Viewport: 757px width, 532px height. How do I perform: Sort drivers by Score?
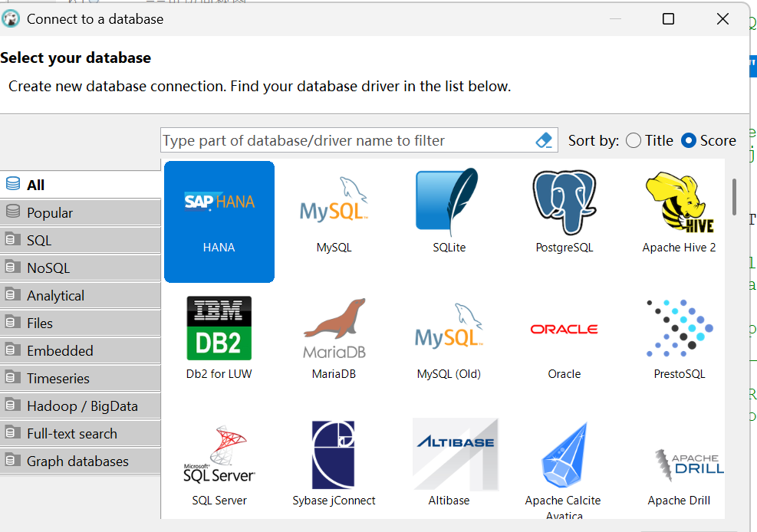(708, 140)
